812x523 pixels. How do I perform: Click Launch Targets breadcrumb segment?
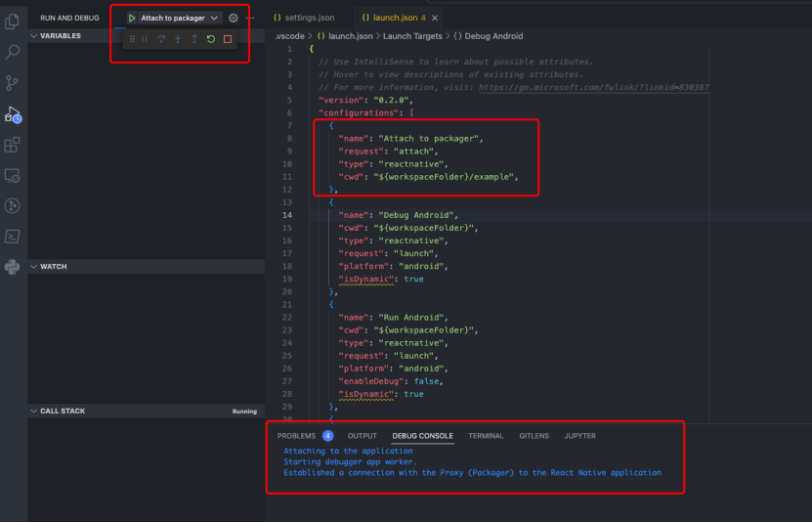[x=412, y=36]
